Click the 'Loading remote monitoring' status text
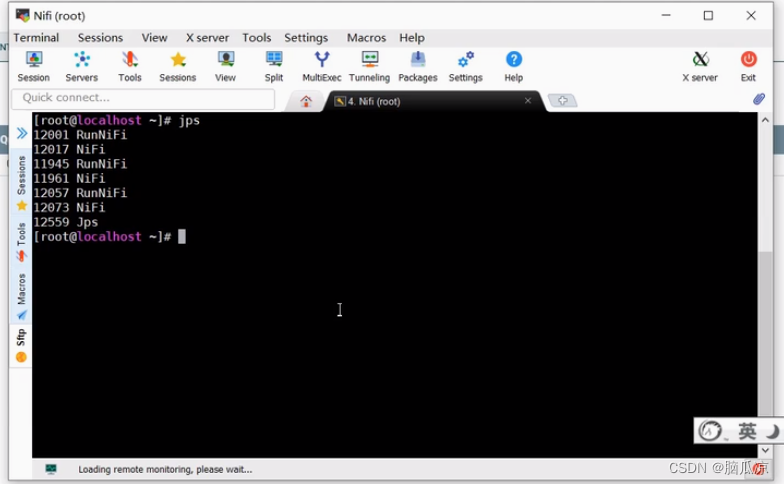This screenshot has height=484, width=784. tap(165, 470)
